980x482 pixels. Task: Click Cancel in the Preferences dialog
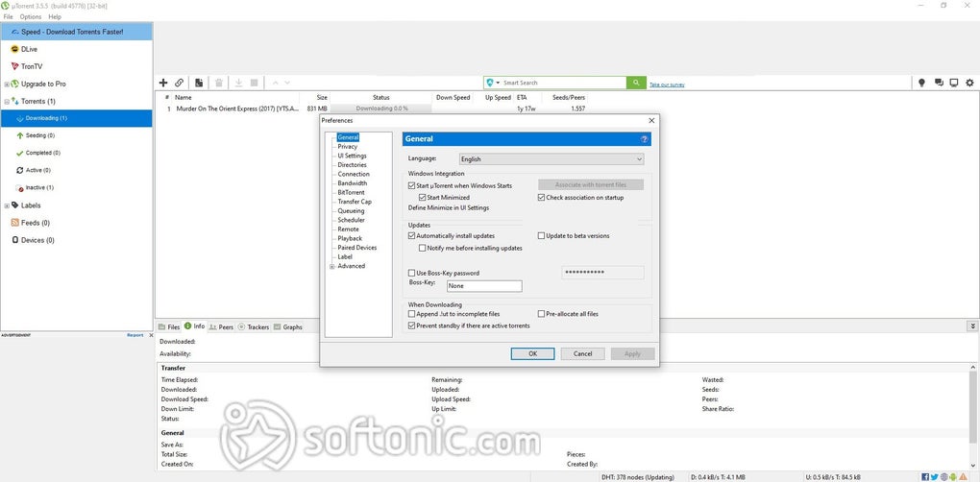tap(582, 353)
